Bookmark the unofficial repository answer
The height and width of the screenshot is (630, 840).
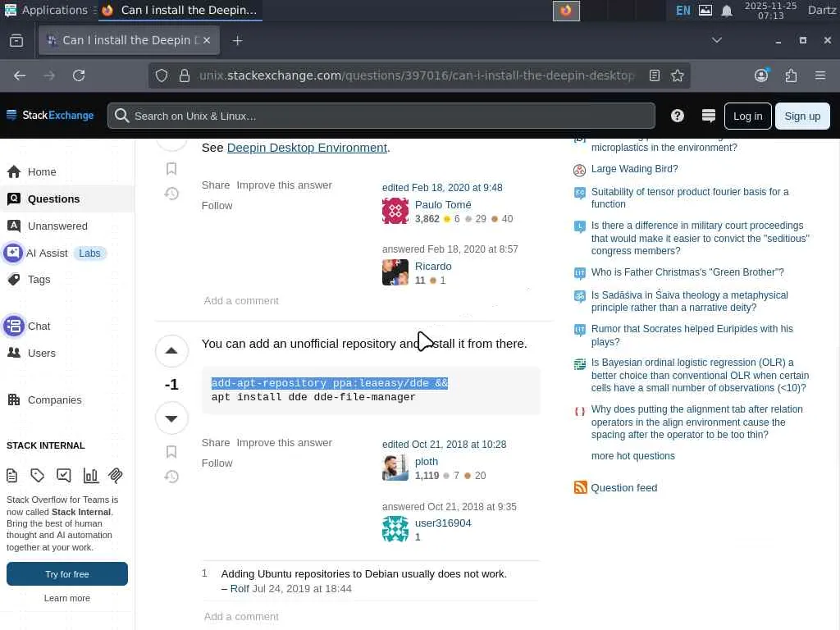coord(171,452)
